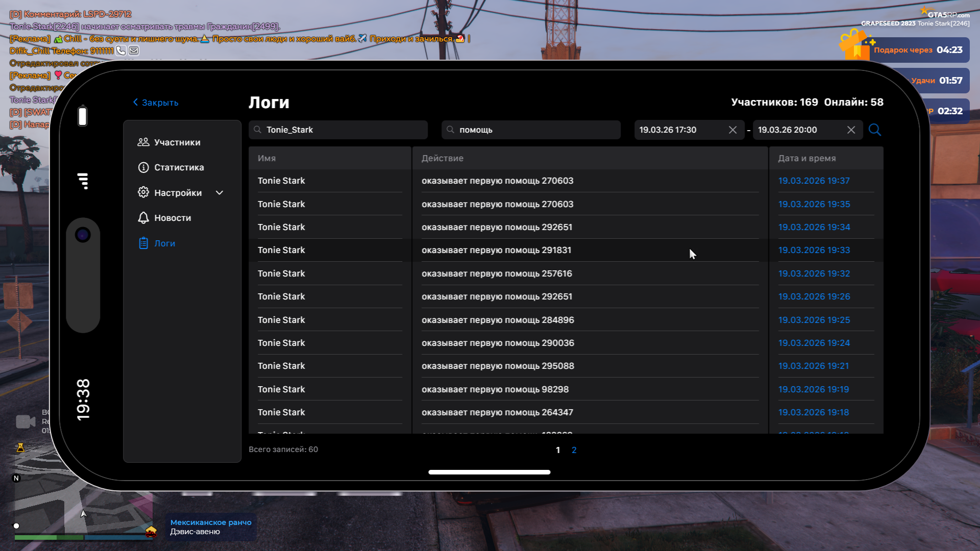Click the phone call icon in chat
980x551 pixels.
click(x=121, y=51)
